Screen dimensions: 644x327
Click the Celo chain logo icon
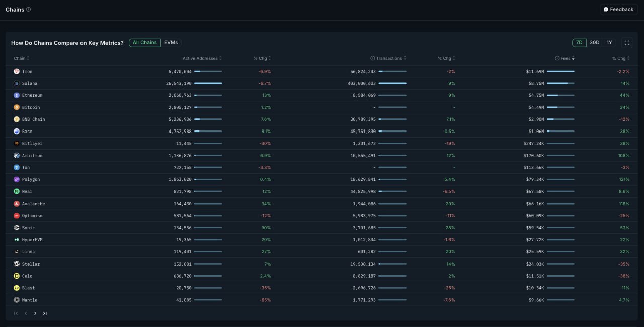click(17, 276)
